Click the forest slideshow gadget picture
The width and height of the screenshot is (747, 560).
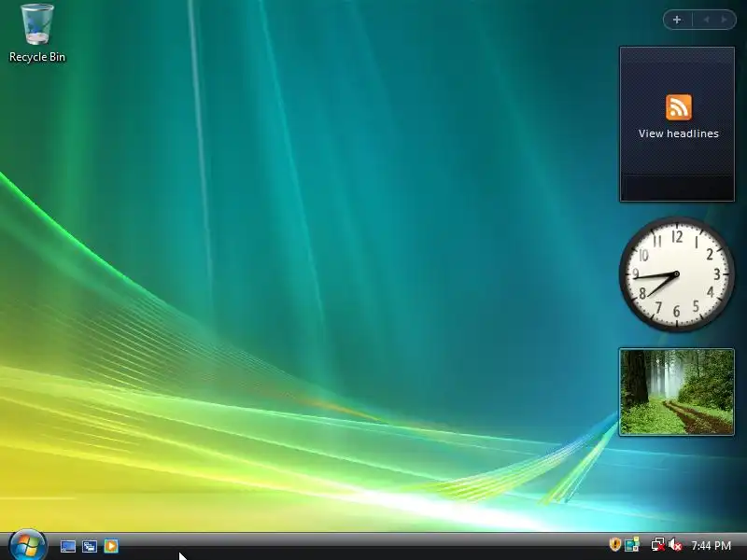coord(676,392)
